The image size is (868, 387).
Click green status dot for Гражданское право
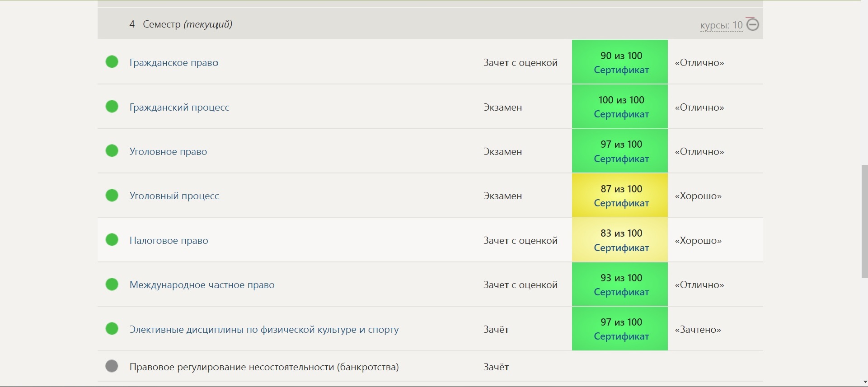tap(112, 61)
